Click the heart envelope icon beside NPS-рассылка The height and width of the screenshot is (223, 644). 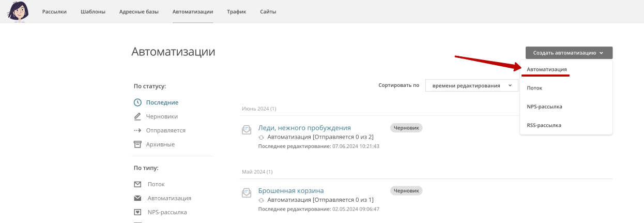tap(137, 212)
